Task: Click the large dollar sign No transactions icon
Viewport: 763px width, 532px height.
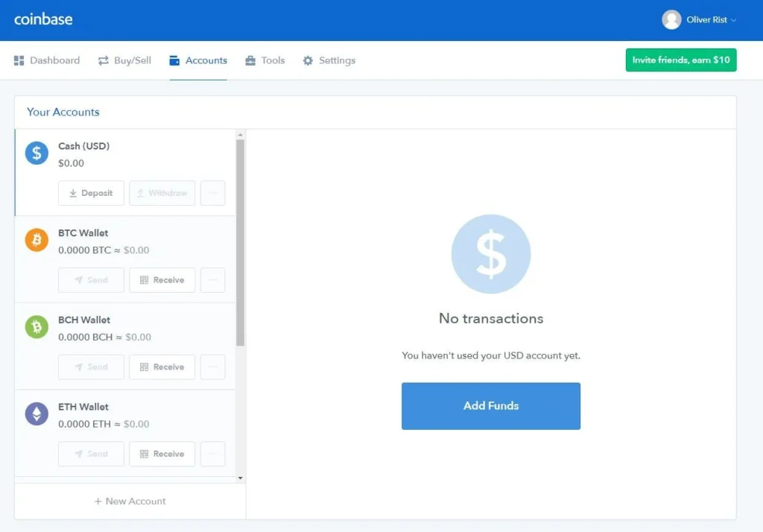Action: (x=490, y=253)
